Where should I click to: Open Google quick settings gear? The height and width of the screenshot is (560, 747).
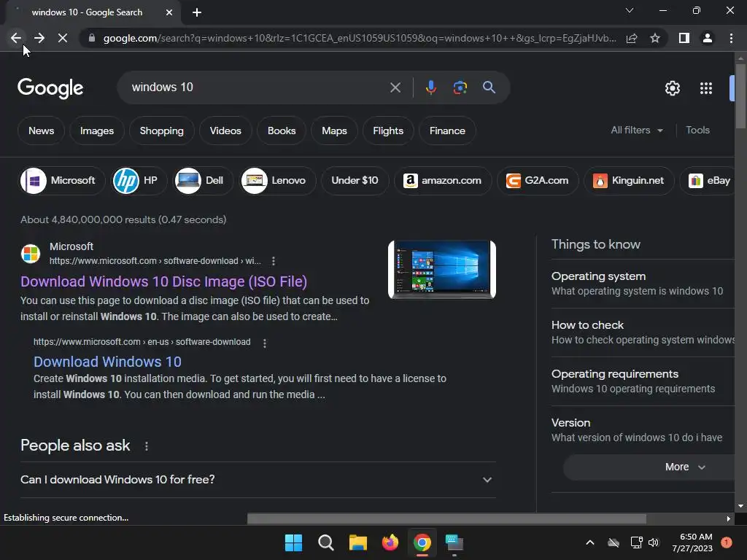click(672, 88)
